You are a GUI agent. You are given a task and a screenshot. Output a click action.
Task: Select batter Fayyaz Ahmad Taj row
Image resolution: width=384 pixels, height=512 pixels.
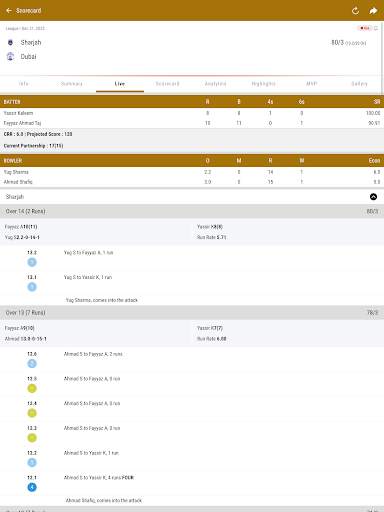tap(192, 123)
